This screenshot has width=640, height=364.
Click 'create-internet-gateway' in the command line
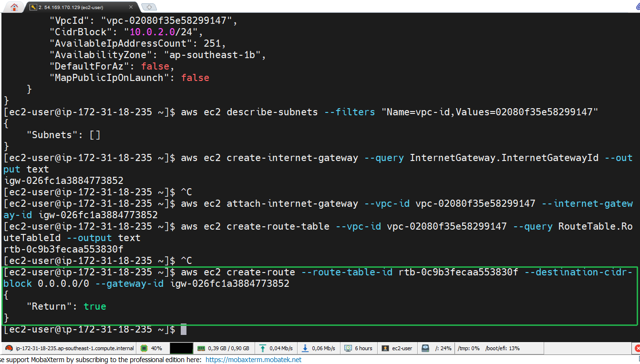(x=292, y=158)
